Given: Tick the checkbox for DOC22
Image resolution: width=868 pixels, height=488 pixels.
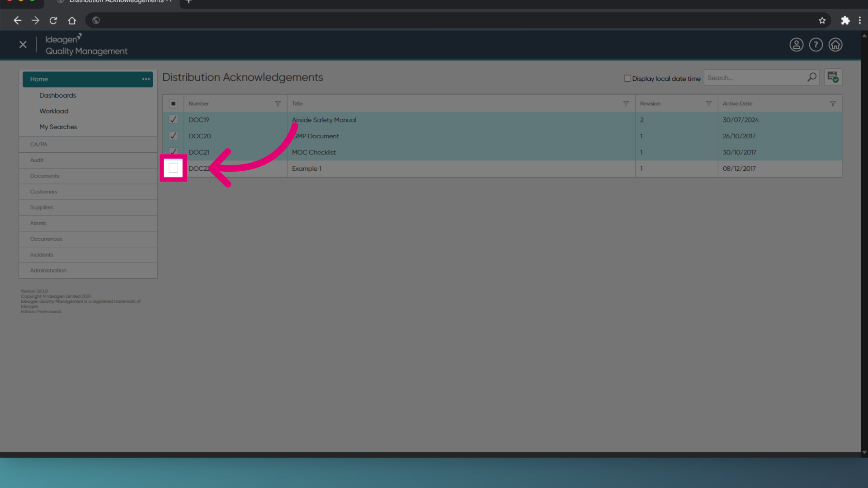Looking at the screenshot, I should [x=173, y=168].
